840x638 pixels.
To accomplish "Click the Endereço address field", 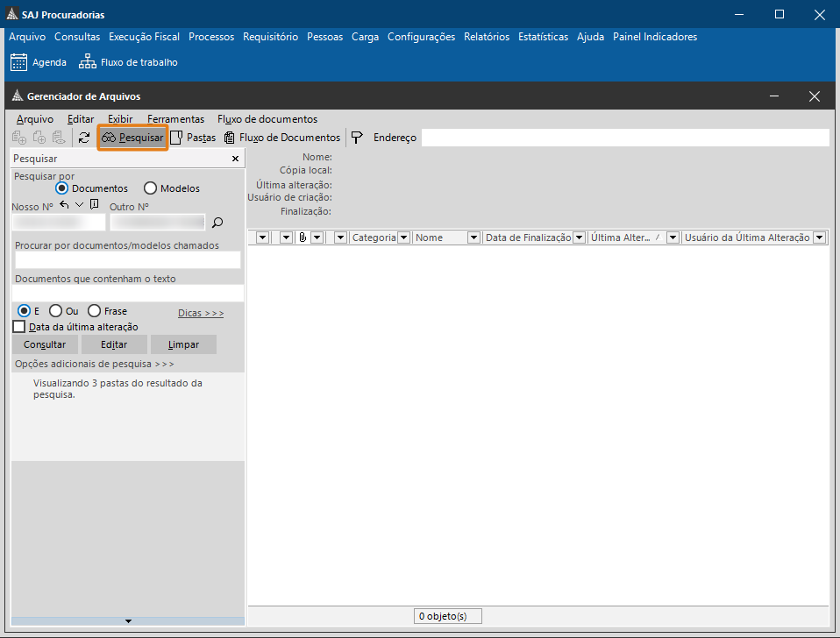I will point(624,138).
